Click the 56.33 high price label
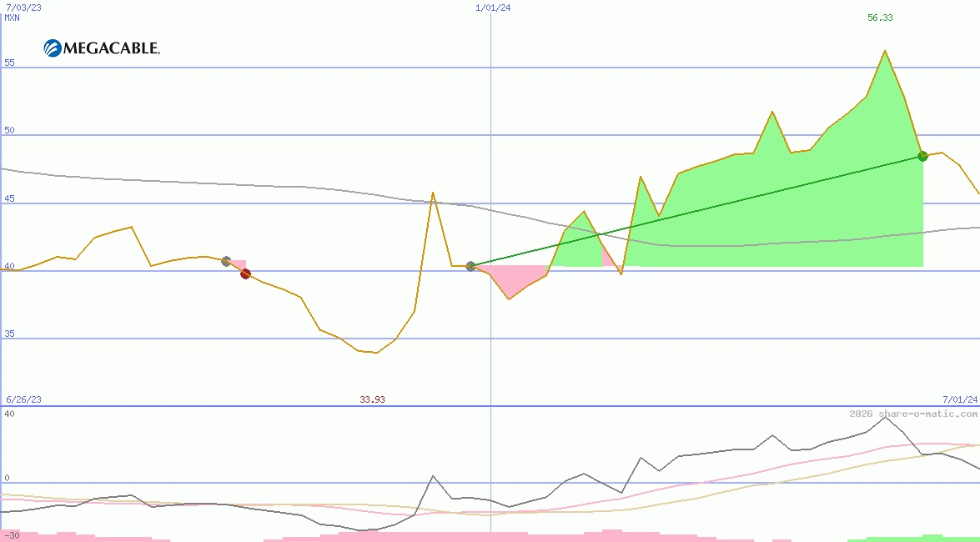Screen dimensions: 980x542 880,18
